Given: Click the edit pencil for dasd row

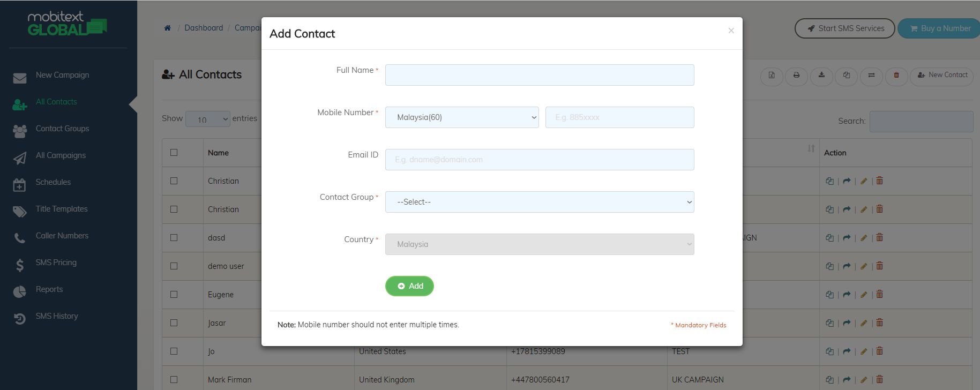Looking at the screenshot, I should point(863,238).
